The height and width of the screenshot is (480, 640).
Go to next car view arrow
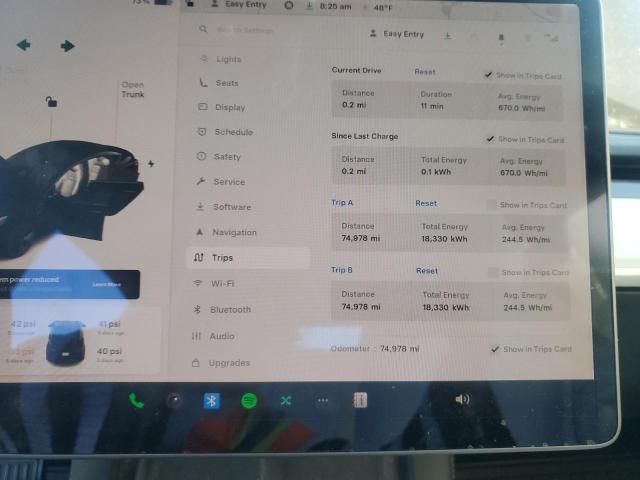[x=67, y=46]
